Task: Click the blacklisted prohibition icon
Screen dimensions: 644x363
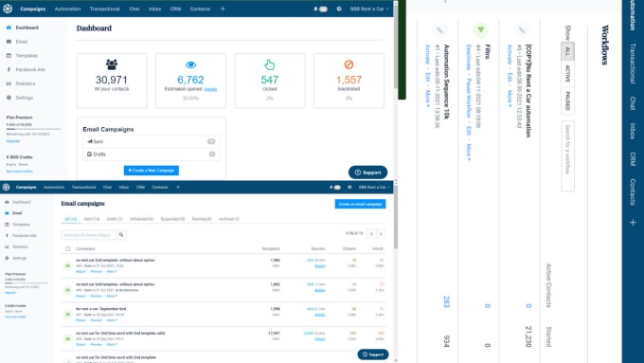Action: 349,64
